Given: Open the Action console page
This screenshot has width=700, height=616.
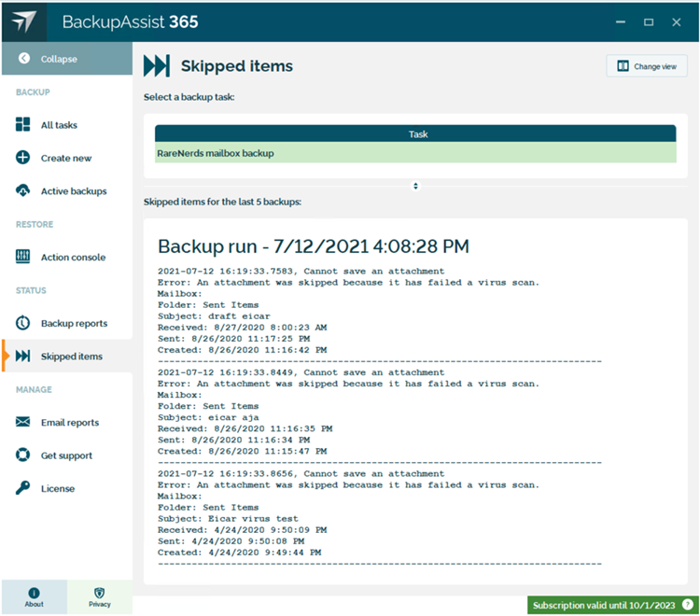Looking at the screenshot, I should [73, 257].
